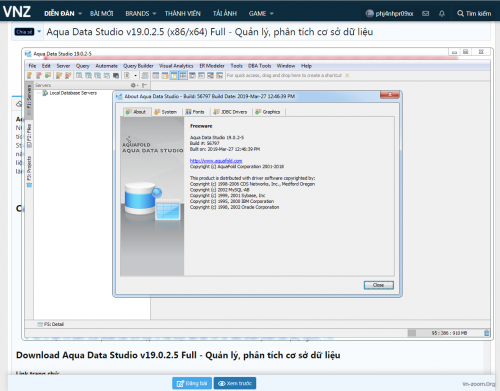This screenshot has height=391, width=500.
Task: Open the Servers panel gear settings icon
Action: 134,85
